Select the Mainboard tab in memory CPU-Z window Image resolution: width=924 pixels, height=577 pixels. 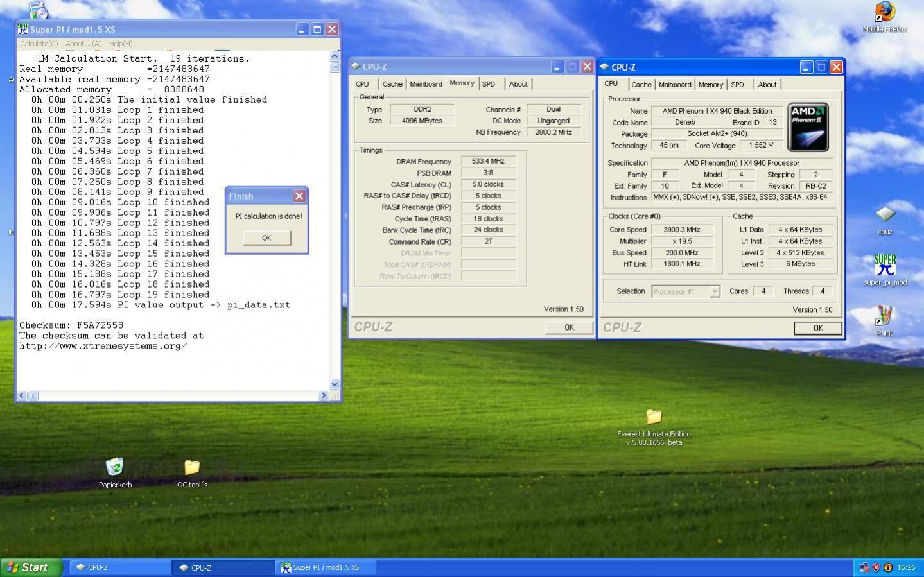(426, 84)
